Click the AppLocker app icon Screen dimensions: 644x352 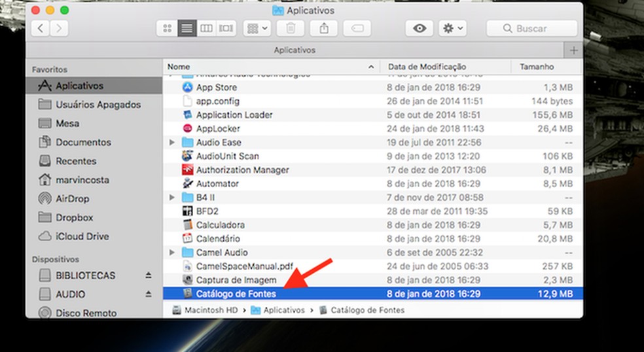pos(187,128)
